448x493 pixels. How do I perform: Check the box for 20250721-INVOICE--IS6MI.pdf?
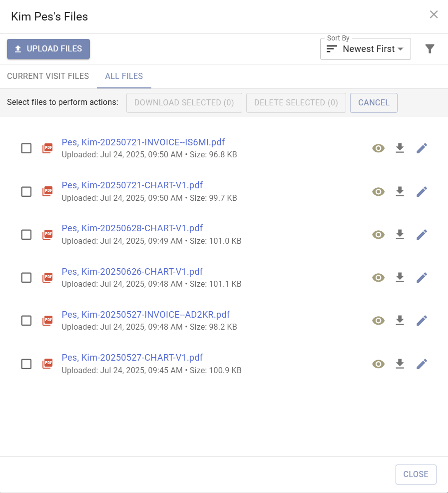26,148
